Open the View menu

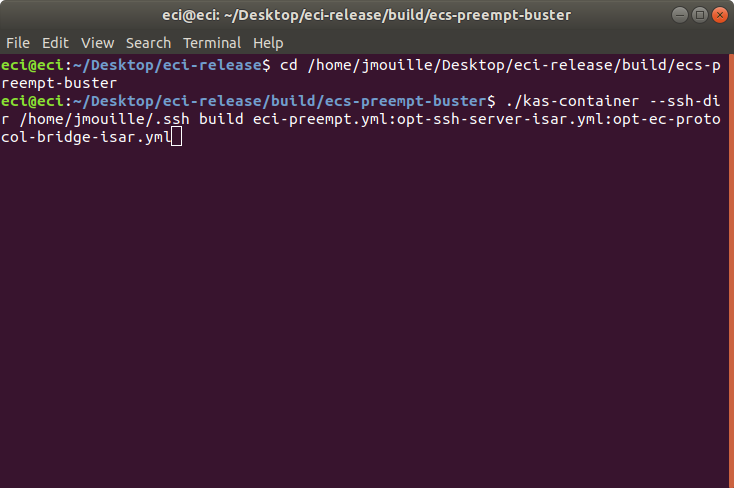[97, 43]
